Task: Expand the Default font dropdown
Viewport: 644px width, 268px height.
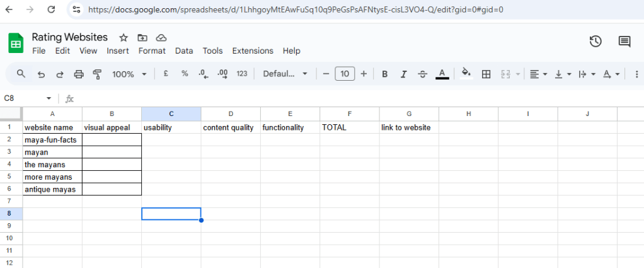Action: (x=285, y=74)
